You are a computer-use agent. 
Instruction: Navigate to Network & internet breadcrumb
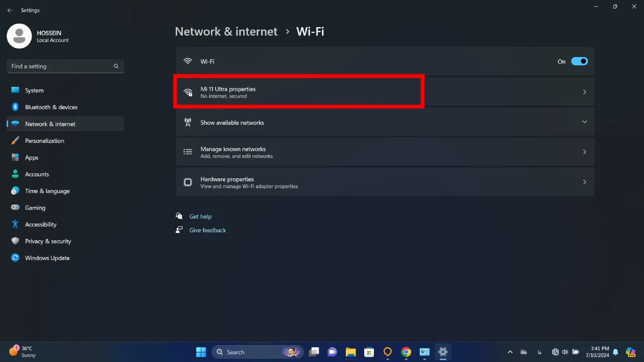coord(226,32)
